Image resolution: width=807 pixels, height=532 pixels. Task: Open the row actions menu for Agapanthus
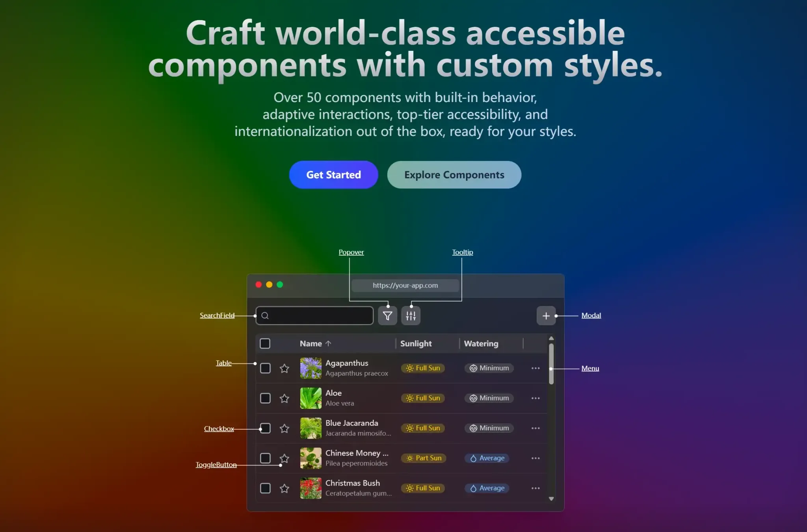535,368
